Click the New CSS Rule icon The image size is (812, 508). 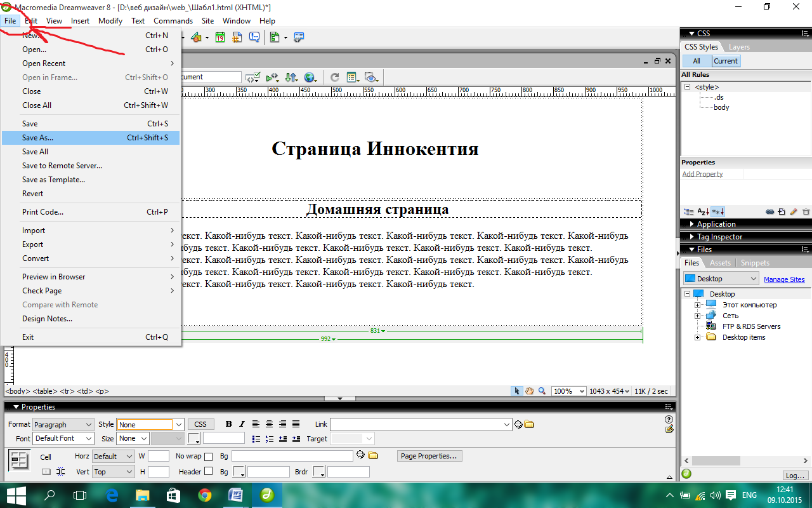[782, 211]
